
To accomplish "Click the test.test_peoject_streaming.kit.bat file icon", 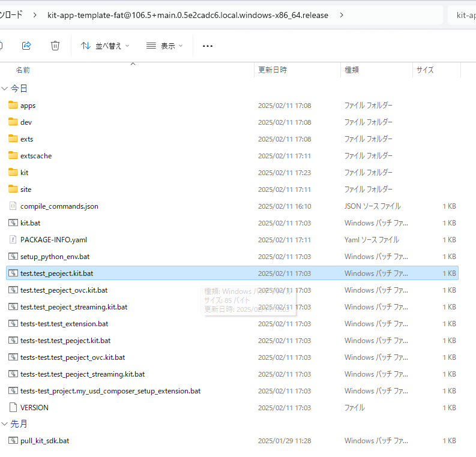I will coord(13,307).
